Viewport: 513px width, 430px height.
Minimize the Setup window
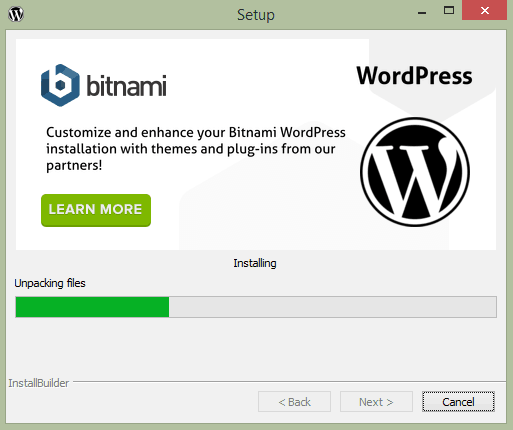422,13
